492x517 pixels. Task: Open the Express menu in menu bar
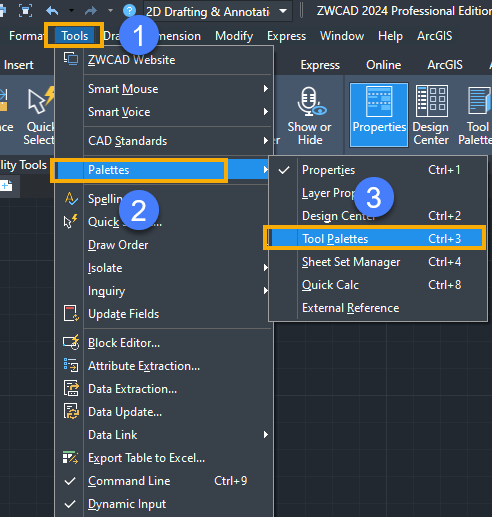pos(286,36)
